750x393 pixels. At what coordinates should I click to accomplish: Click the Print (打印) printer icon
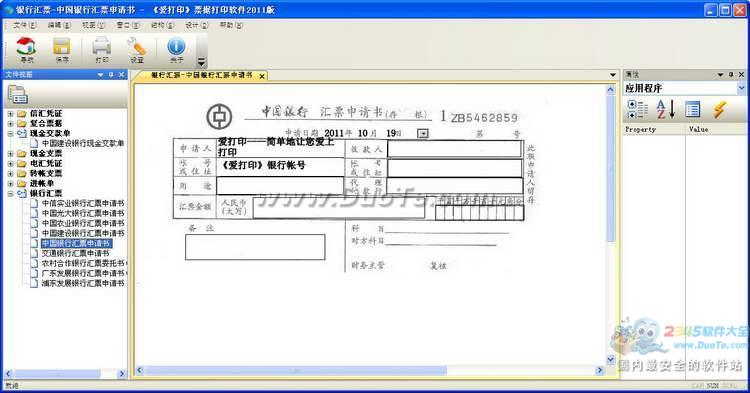[x=101, y=46]
